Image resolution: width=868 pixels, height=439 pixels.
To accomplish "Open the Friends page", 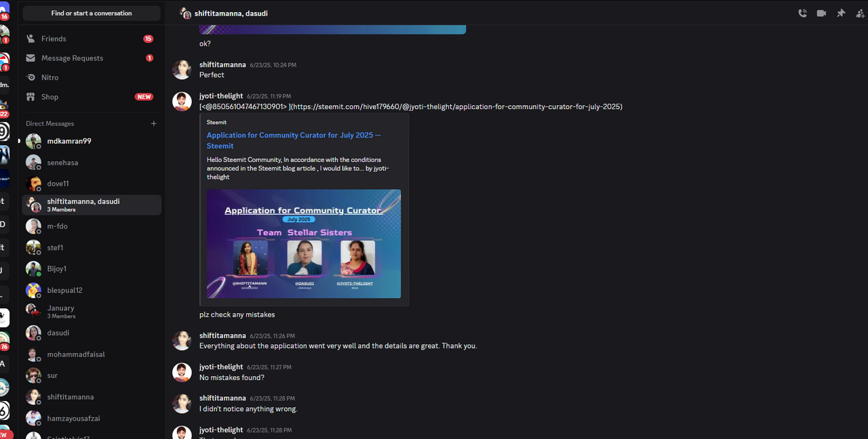I will 91,39.
